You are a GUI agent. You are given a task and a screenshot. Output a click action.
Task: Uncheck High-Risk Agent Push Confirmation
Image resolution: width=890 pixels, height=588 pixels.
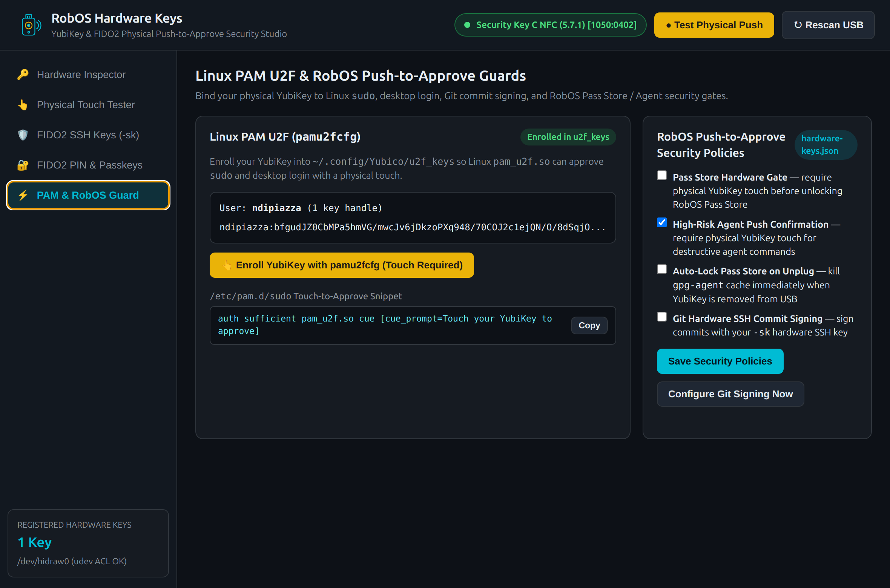[662, 223]
